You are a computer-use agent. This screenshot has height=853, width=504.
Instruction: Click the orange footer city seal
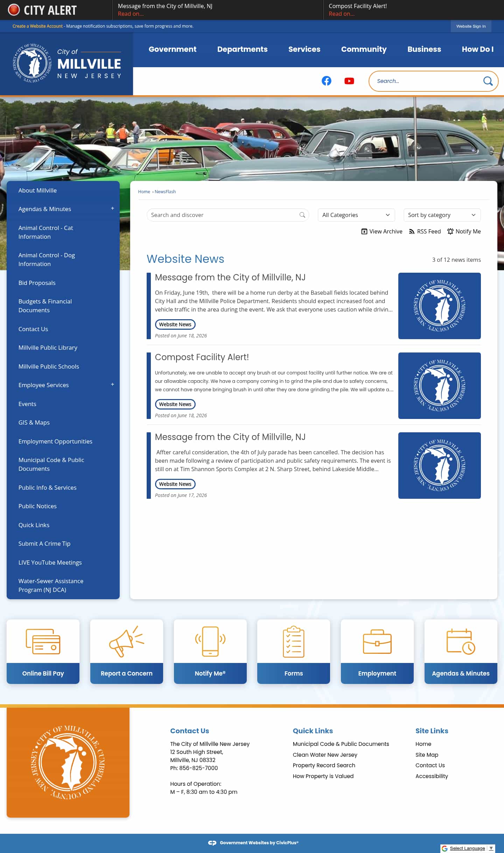click(68, 762)
